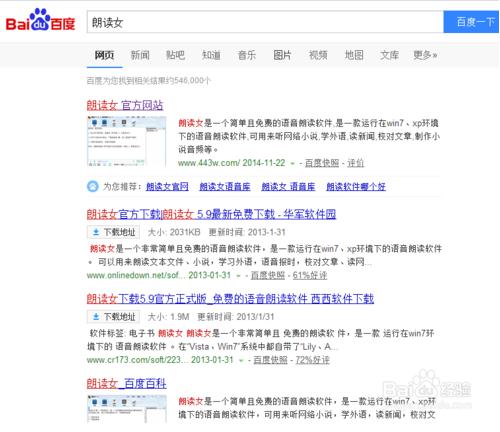Click the 72%好评 rating link

coord(312,360)
